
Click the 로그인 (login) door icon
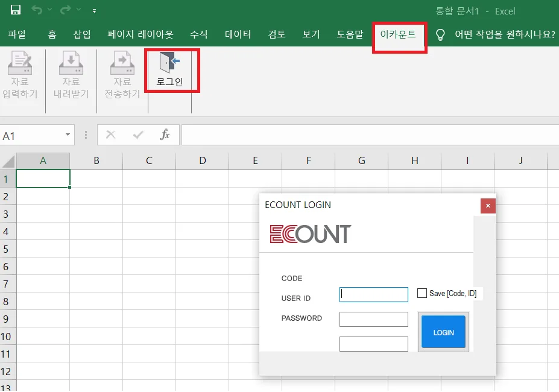[x=169, y=62]
